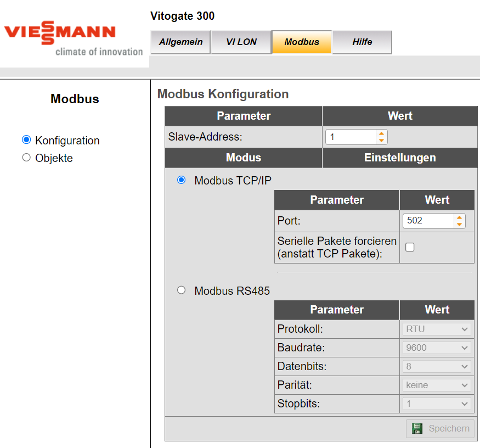
Task: Click the climate of innovation tagline
Action: click(x=99, y=52)
